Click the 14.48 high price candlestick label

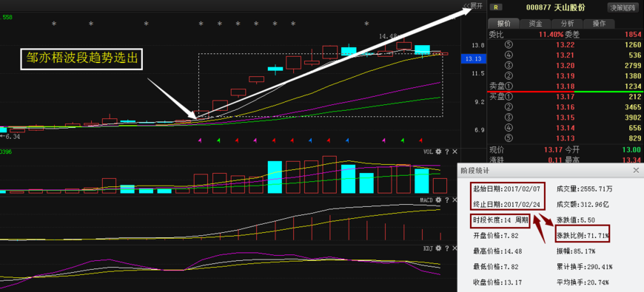[x=387, y=36]
